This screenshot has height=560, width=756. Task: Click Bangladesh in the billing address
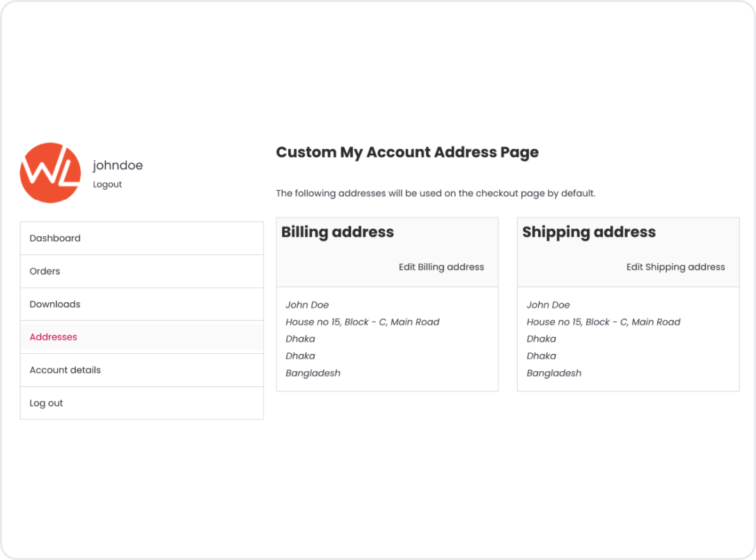tap(313, 373)
